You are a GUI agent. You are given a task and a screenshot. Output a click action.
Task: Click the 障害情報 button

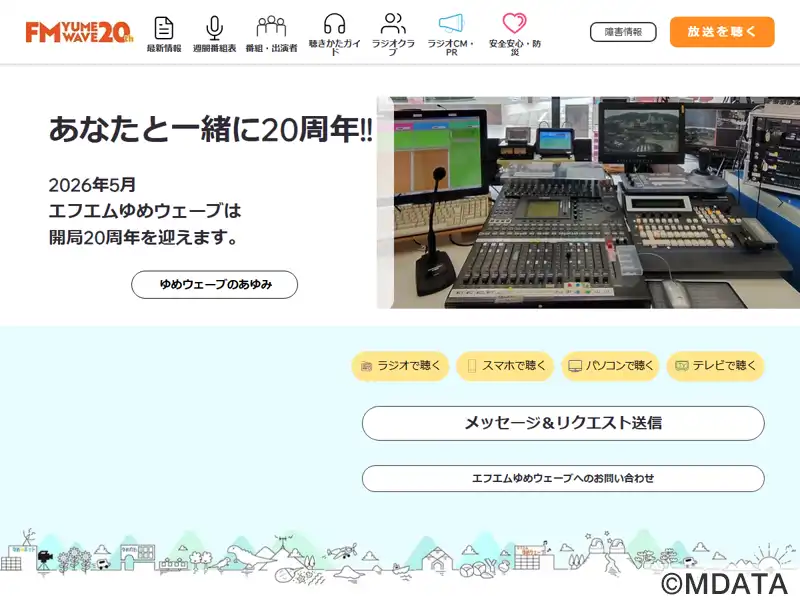click(x=623, y=32)
